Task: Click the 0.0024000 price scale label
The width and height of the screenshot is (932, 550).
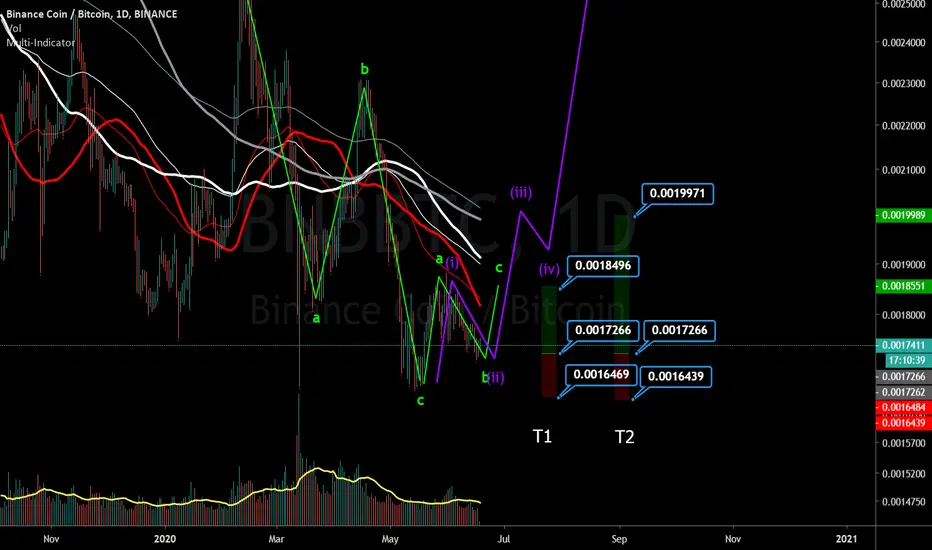Action: pyautogui.click(x=903, y=43)
